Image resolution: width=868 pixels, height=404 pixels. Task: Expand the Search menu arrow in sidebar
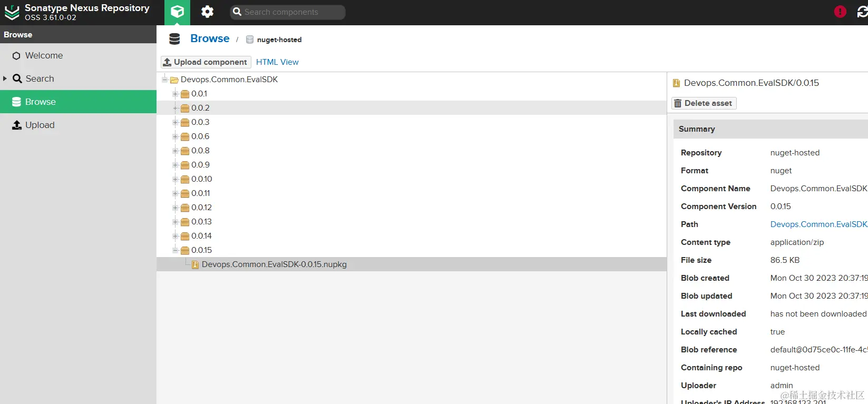5,78
